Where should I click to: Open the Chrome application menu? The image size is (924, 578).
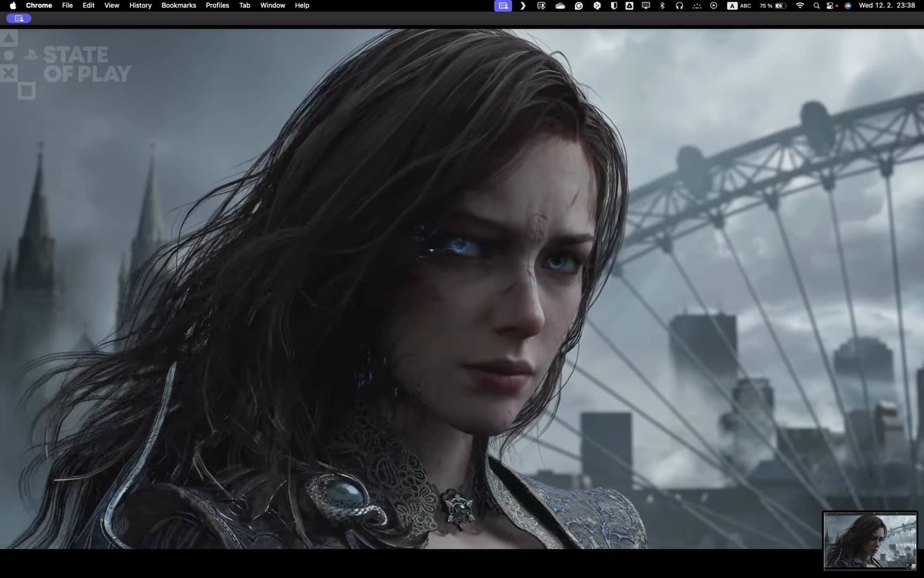(x=39, y=5)
